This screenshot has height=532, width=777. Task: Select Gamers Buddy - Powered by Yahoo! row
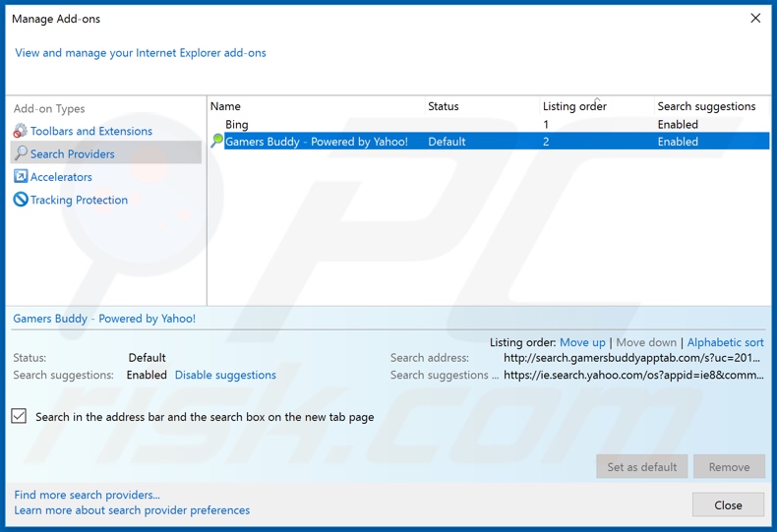(x=489, y=142)
